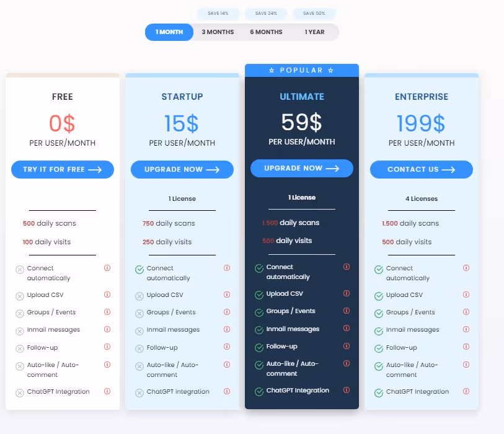Select the info icon for Enterprise's Inmail messages
504x434 pixels.
point(466,330)
